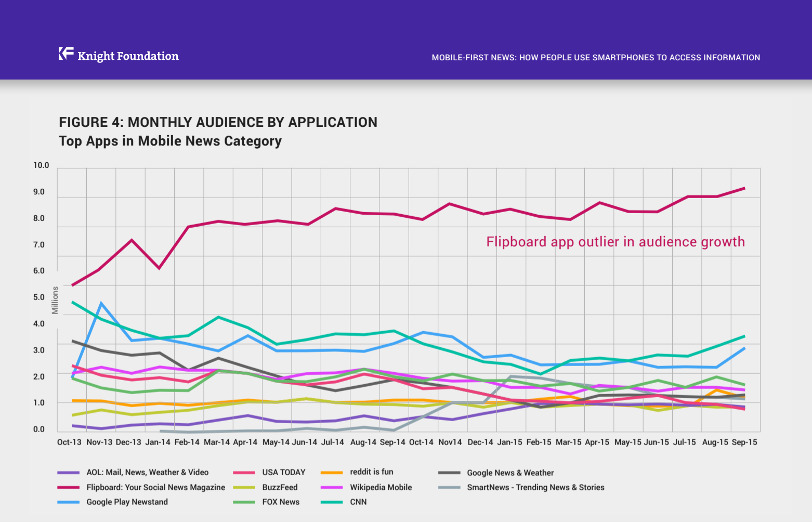Click the Apr-14 x-axis label
Image resolution: width=812 pixels, height=522 pixels.
click(x=245, y=442)
